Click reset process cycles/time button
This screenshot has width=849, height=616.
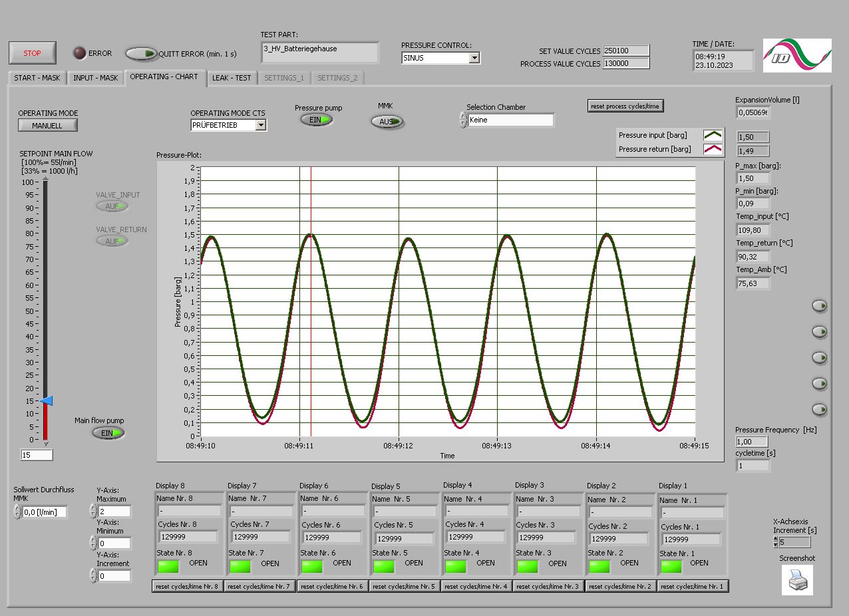(626, 106)
